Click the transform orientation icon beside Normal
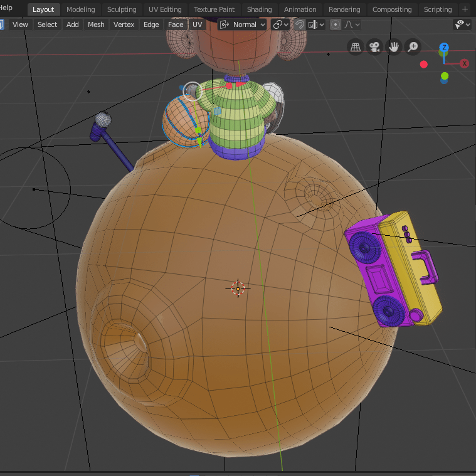476x476 pixels. point(225,24)
